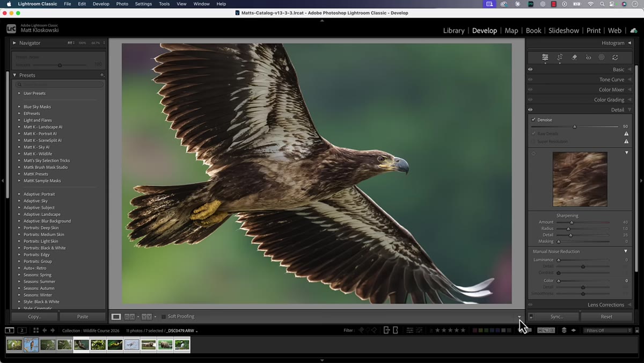The image size is (644, 363).
Task: Open the Develop menu
Action: click(101, 4)
